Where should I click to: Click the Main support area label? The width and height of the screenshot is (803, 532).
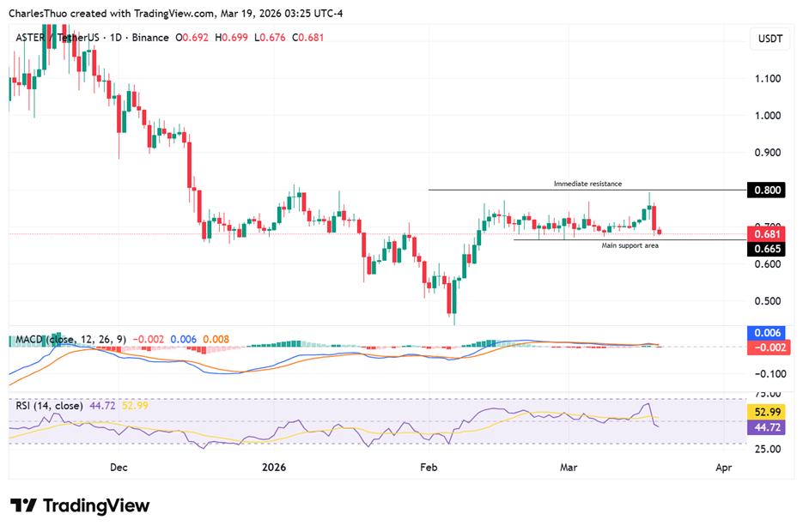coord(630,245)
